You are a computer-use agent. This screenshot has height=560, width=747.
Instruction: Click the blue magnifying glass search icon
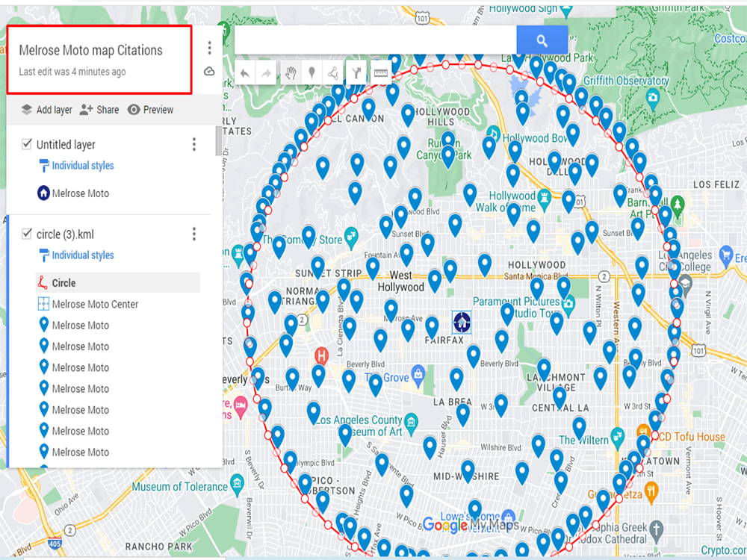542,40
